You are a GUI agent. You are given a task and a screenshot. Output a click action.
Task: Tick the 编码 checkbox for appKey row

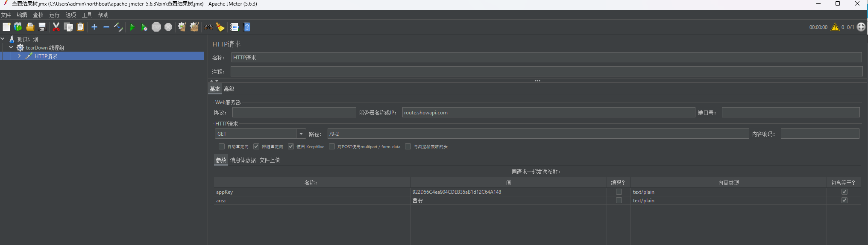[619, 192]
